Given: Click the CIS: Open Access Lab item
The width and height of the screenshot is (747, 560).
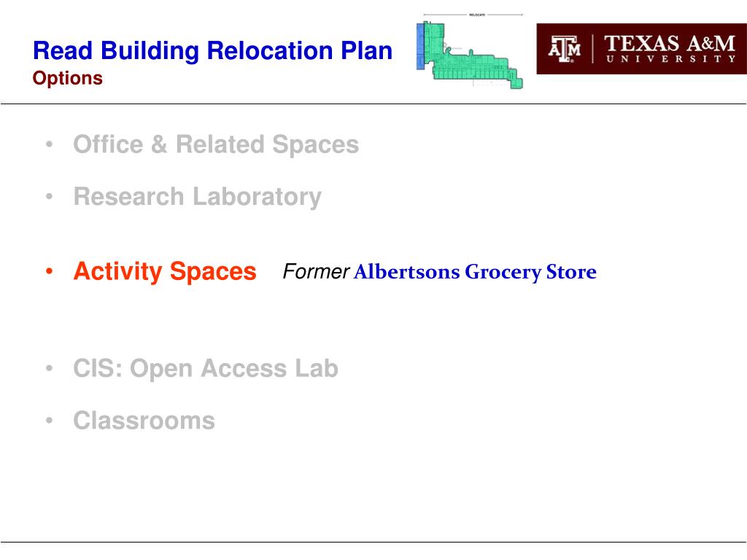Looking at the screenshot, I should pos(206,368).
